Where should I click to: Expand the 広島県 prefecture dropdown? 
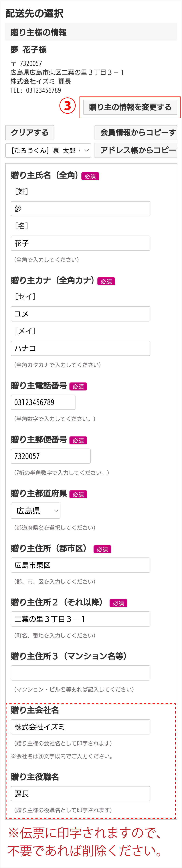(x=36, y=511)
